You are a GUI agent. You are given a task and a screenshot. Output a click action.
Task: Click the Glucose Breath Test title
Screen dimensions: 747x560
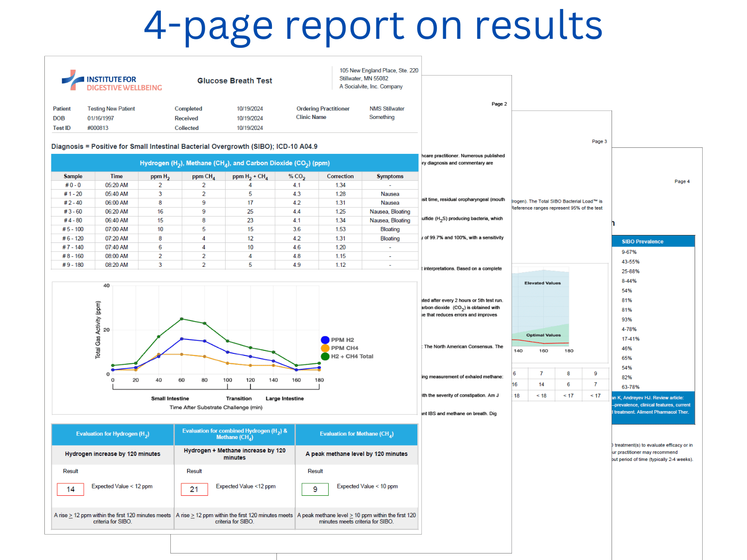235,81
